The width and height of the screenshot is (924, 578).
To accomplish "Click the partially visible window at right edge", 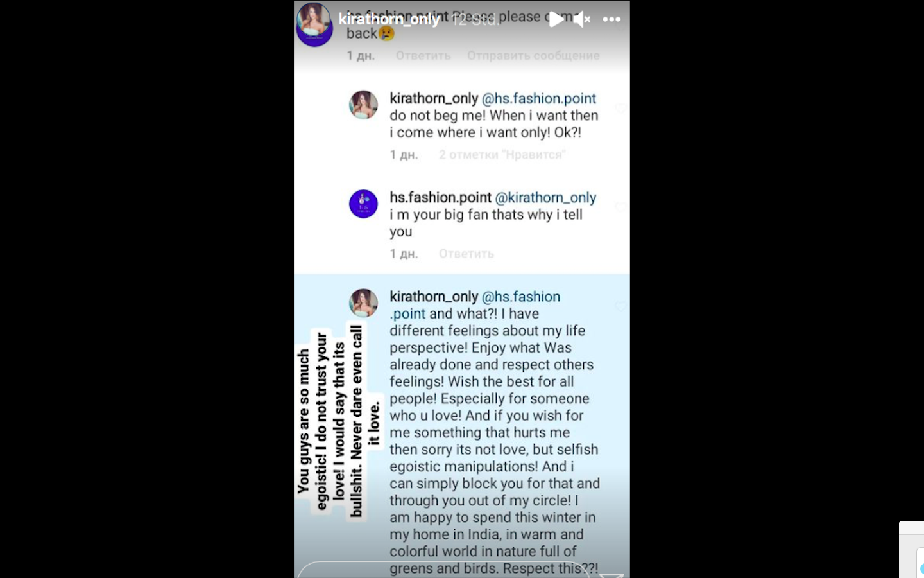I will [911, 550].
